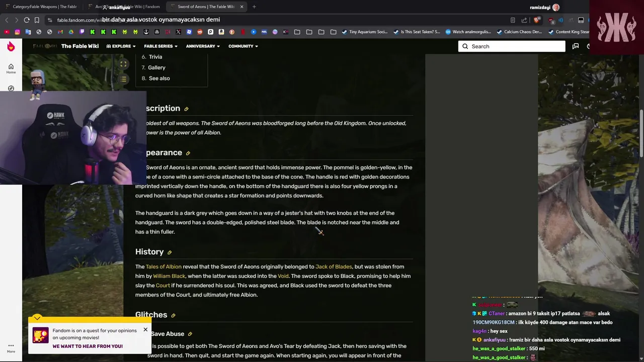Open the X (Twitter) bookmark icon

[178, 32]
